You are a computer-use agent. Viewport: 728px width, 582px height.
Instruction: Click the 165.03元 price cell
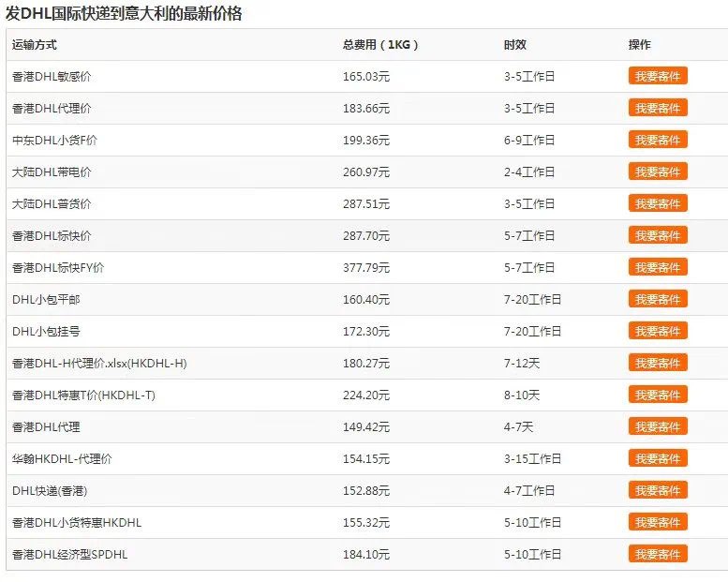(366, 76)
